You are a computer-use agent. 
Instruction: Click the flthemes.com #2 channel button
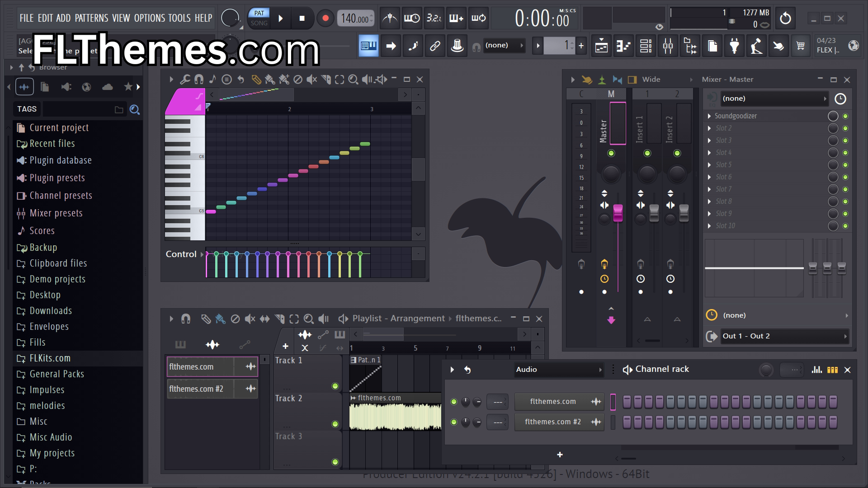[559, 422]
